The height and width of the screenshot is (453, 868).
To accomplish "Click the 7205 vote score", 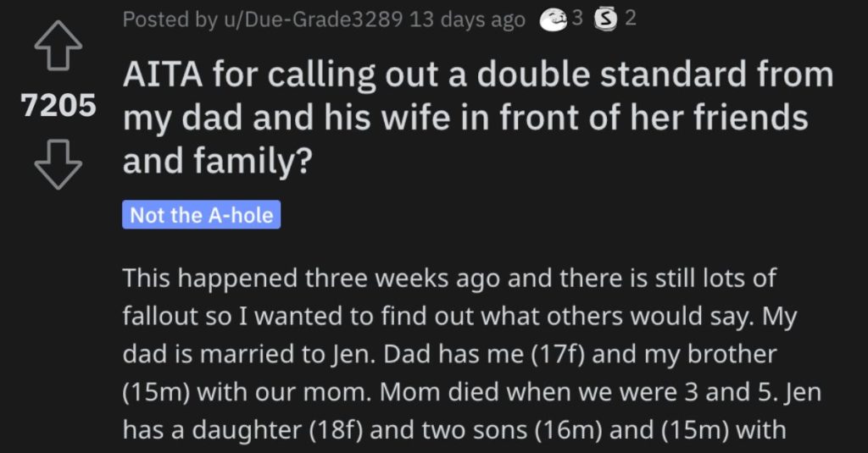I will (58, 105).
